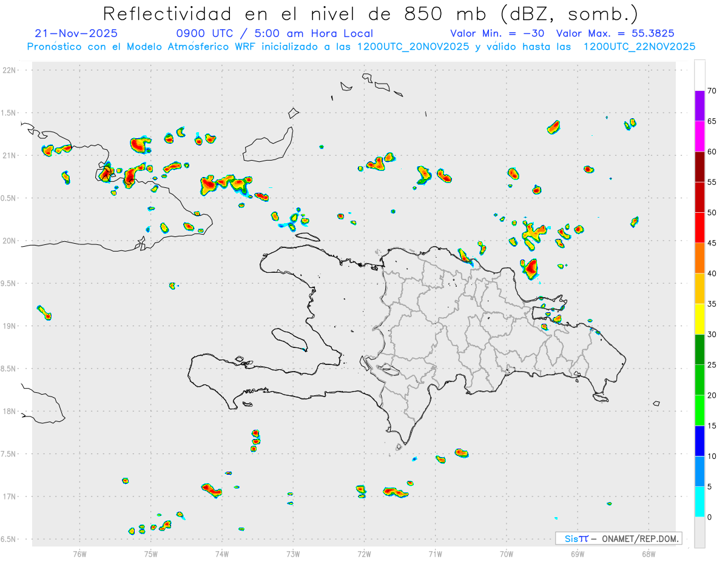
Task: Click the 76W longitude label
Action: (x=79, y=554)
